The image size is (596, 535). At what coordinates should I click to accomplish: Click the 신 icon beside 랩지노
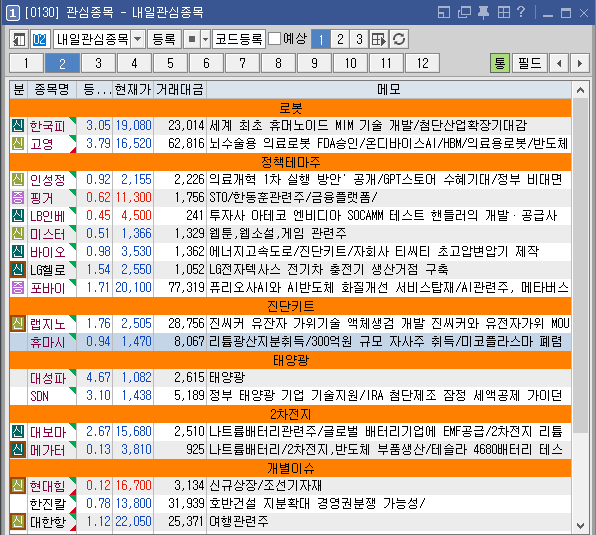(x=18, y=323)
